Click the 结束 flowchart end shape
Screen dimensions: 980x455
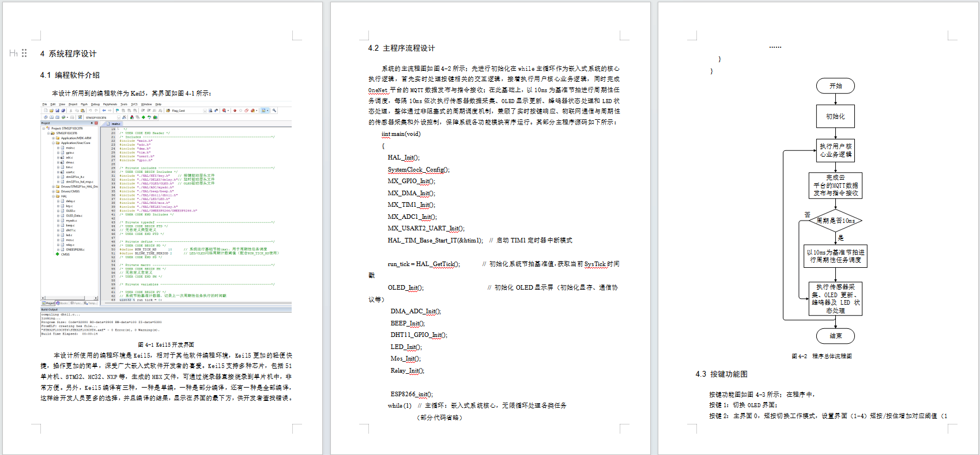click(836, 336)
